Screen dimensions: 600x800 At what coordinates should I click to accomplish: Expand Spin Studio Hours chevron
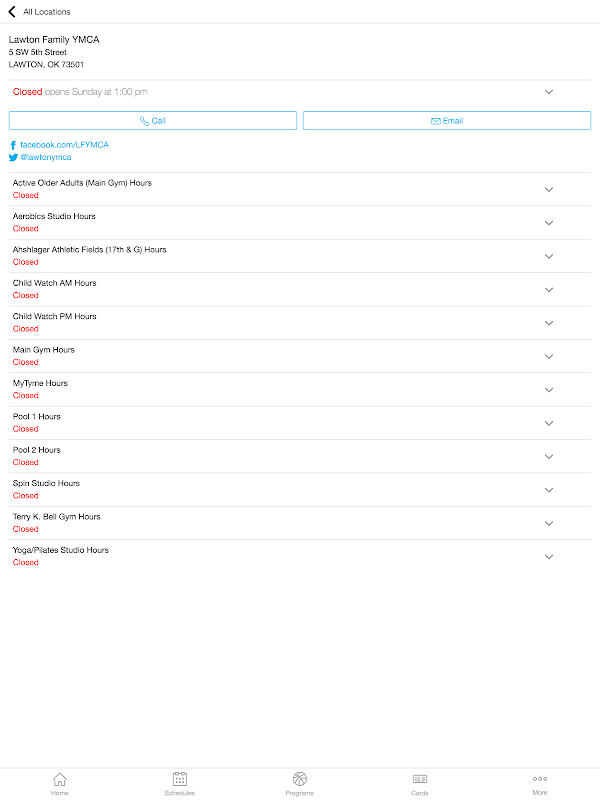pos(549,490)
